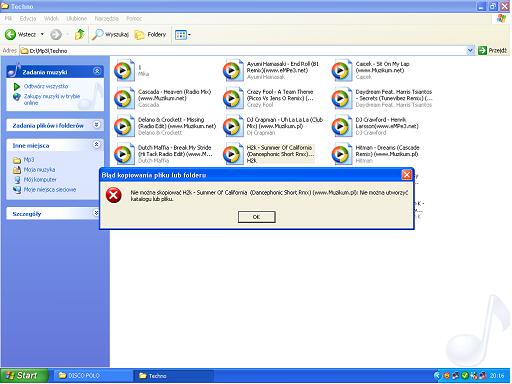Open the Edycja menu
Image resolution: width=512 pixels, height=384 pixels.
pyautogui.click(x=28, y=18)
